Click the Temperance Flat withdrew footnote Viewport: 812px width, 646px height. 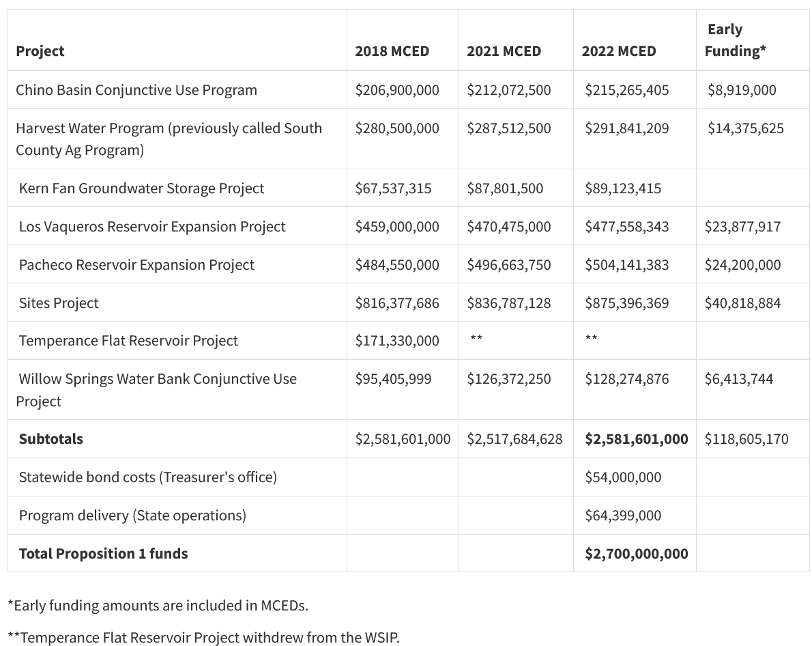pyautogui.click(x=203, y=637)
